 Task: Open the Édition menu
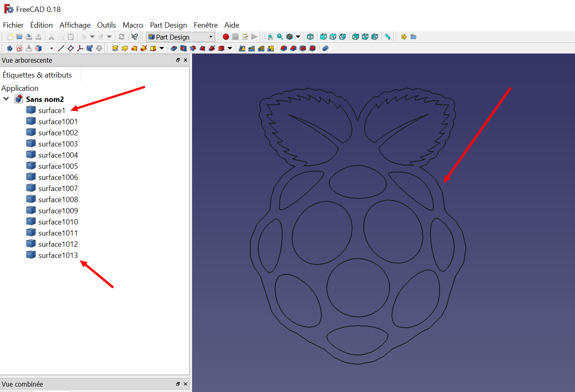tap(41, 25)
